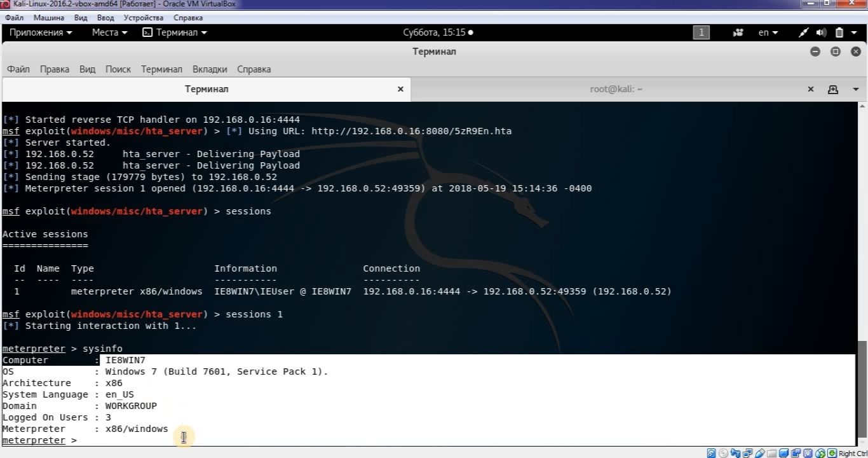Open a new terminal tab with the add-tab icon

point(833,90)
